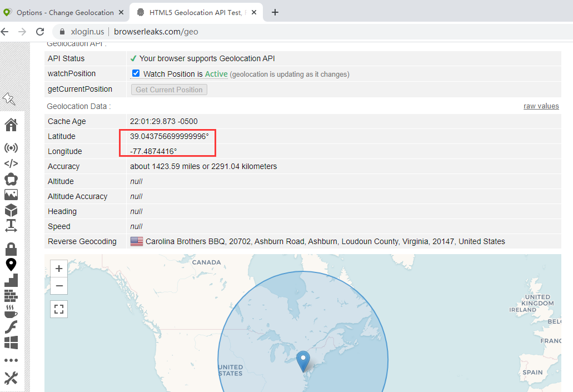The width and height of the screenshot is (573, 392).
Task: Zoom out on the map
Action: tap(59, 286)
